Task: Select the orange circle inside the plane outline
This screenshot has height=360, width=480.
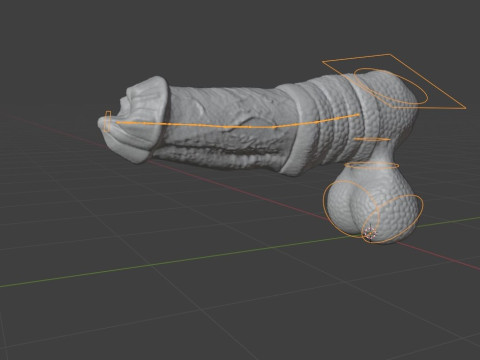Action: coord(390,86)
